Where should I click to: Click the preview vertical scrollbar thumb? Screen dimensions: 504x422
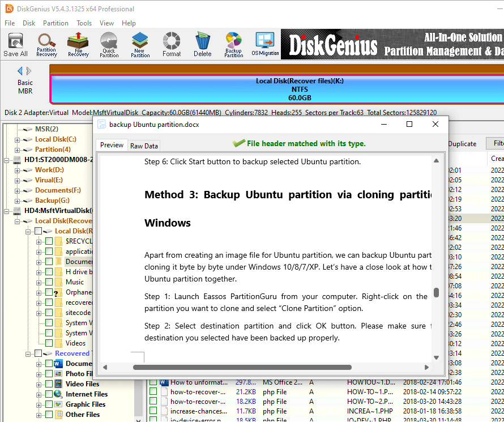point(436,292)
